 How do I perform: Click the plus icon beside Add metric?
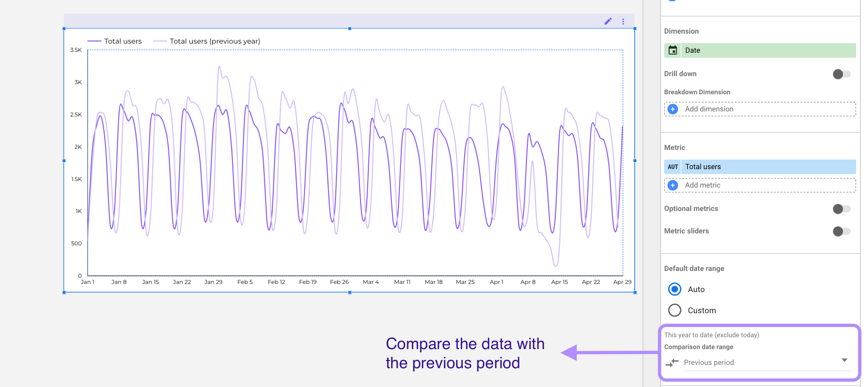672,185
